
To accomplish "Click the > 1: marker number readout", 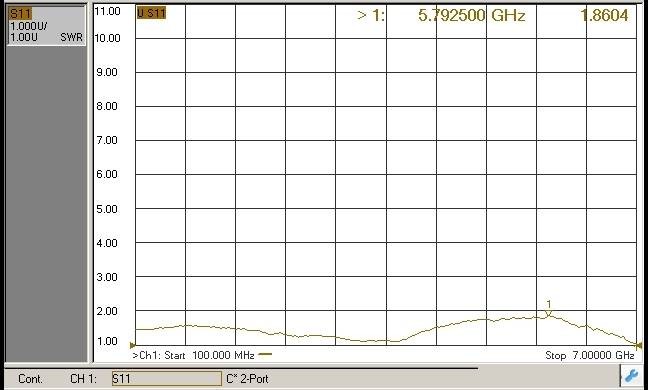I will tap(371, 16).
